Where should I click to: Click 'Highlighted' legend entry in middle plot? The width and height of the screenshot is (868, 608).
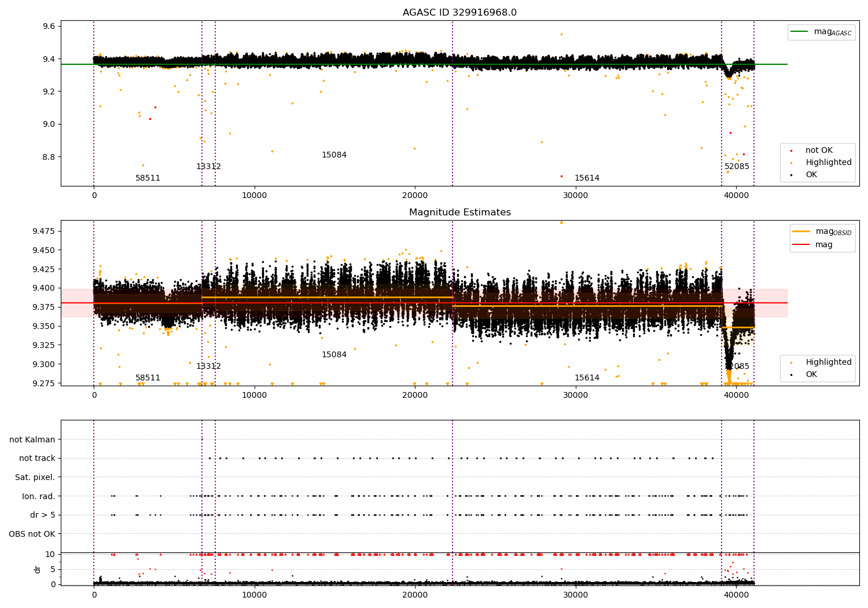[x=829, y=362]
